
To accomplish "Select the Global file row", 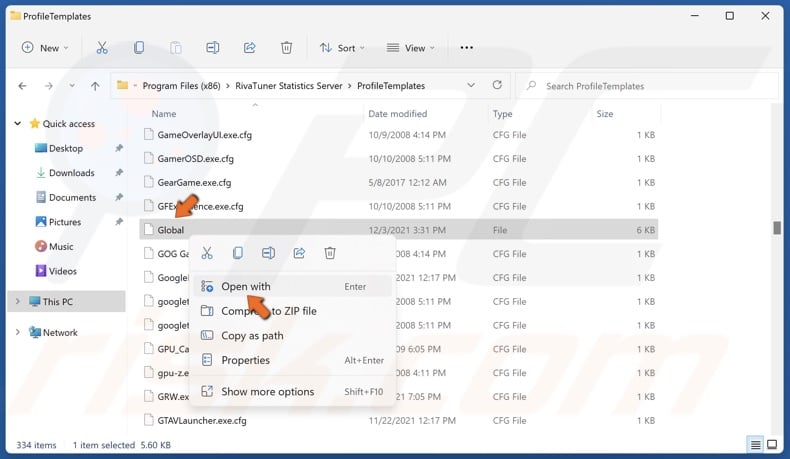I will point(399,230).
